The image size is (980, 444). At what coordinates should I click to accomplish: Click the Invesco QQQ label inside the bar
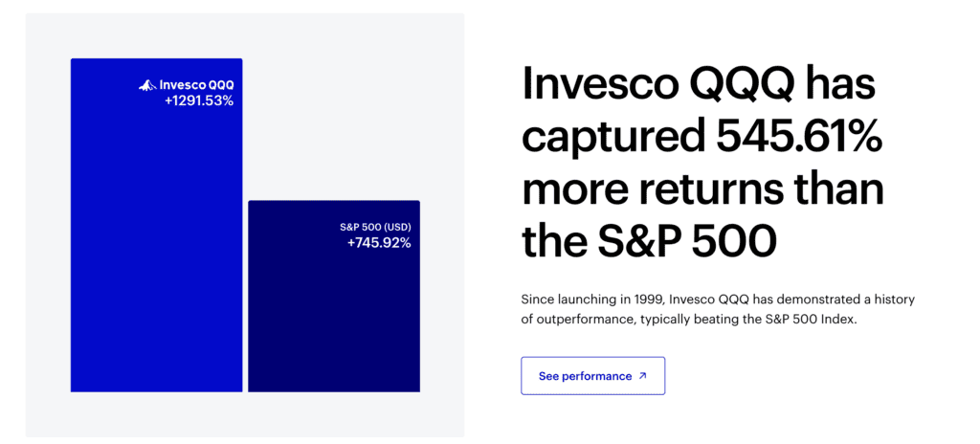196,86
